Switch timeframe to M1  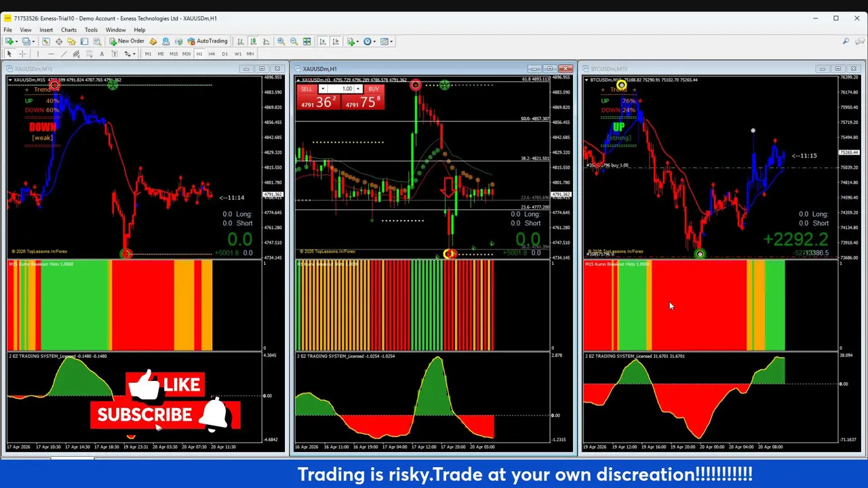[148, 54]
